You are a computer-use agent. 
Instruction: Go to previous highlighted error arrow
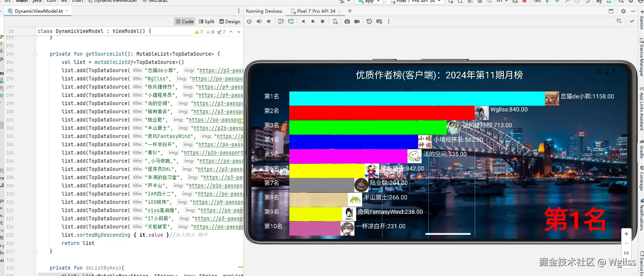click(x=231, y=32)
